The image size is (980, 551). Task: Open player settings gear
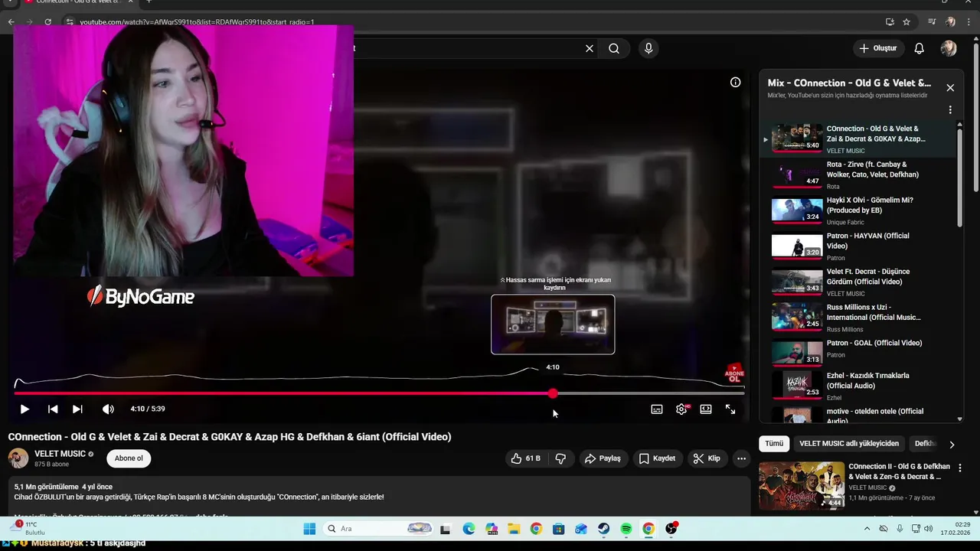point(681,409)
